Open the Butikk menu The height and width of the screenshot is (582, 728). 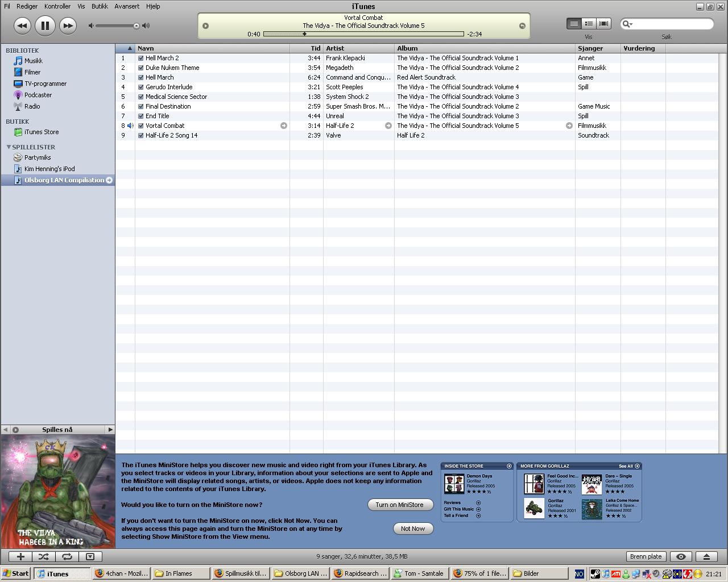point(100,6)
